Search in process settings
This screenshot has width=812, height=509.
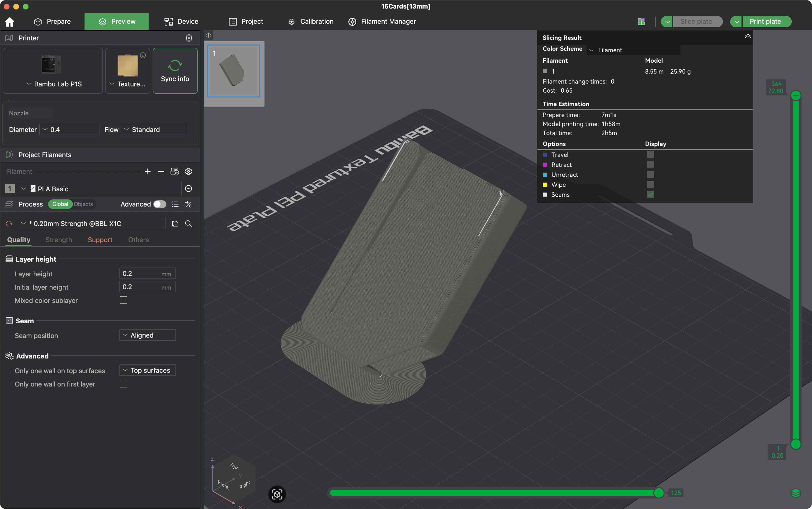tap(189, 224)
